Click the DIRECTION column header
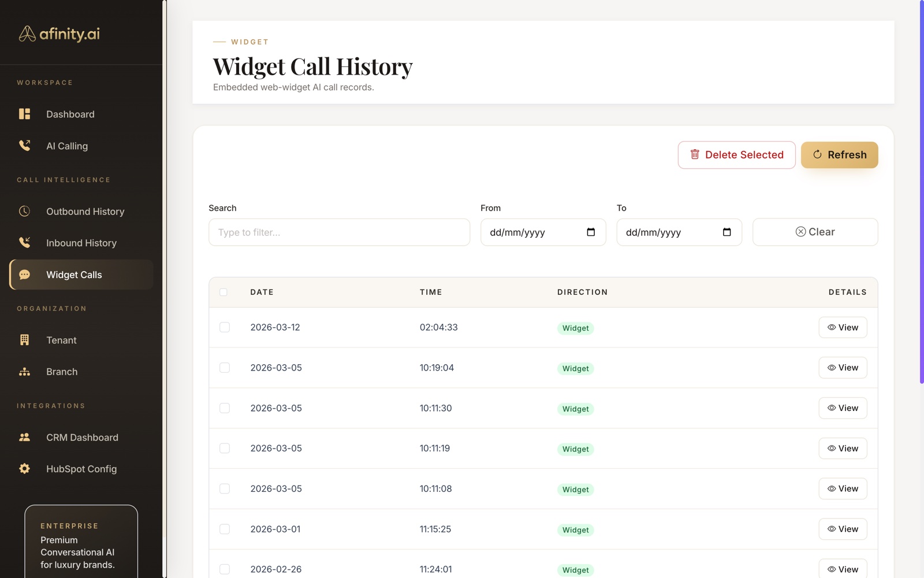 582,292
